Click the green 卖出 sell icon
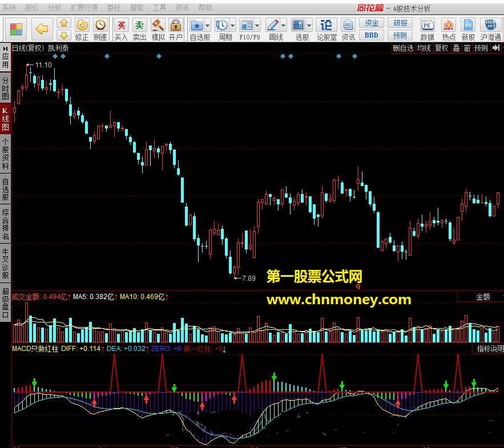 tap(139, 25)
